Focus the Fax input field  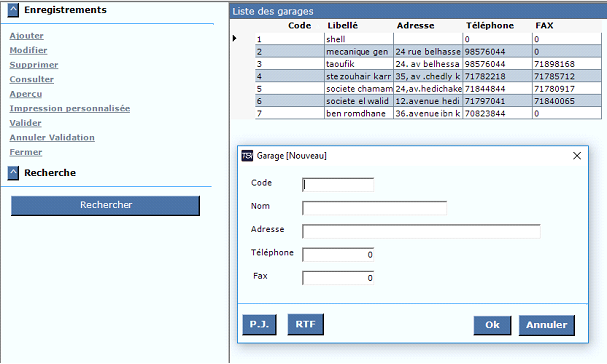click(338, 278)
